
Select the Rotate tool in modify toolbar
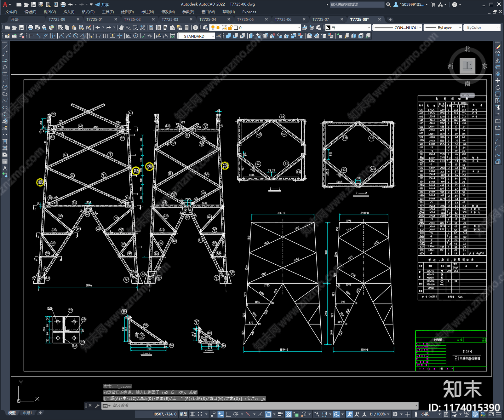pos(498,87)
